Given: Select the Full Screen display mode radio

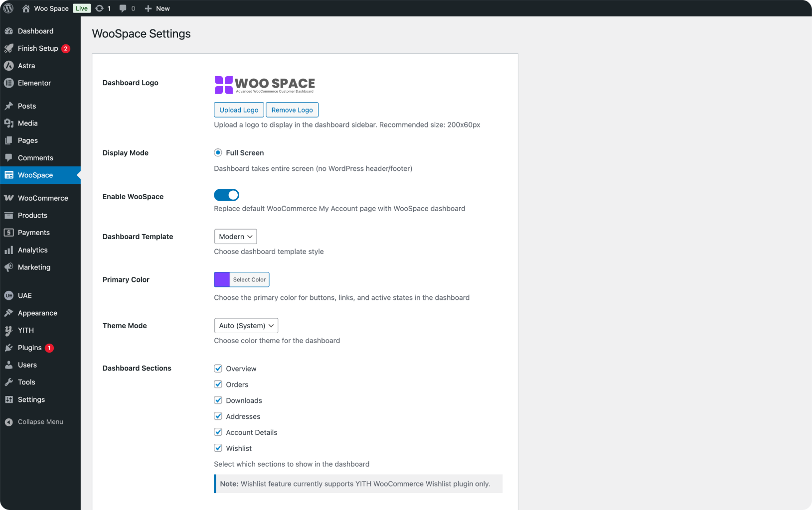Looking at the screenshot, I should [x=218, y=152].
